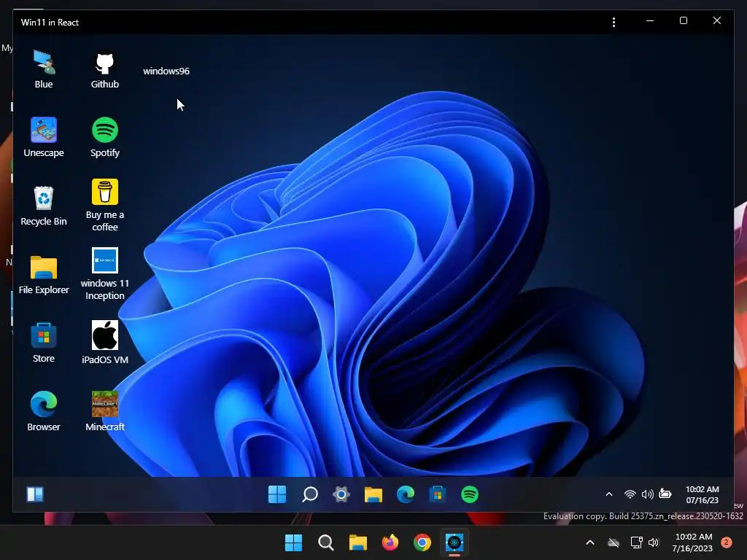Click Win11 in React host taskbar icon

point(454,542)
